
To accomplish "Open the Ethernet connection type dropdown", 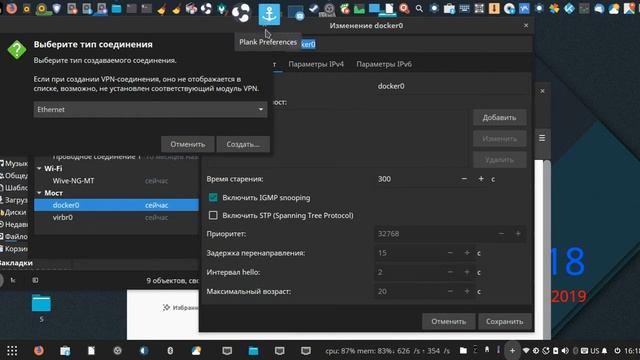I will (150, 109).
